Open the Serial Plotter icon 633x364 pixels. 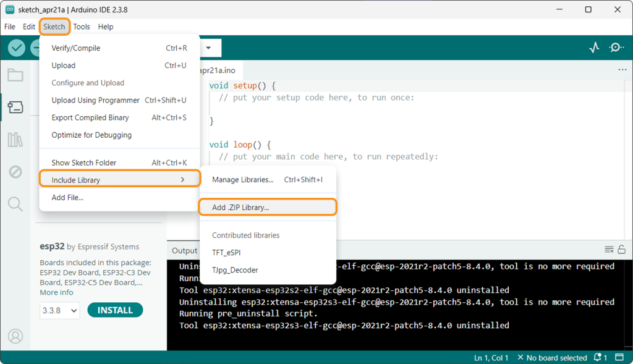594,48
